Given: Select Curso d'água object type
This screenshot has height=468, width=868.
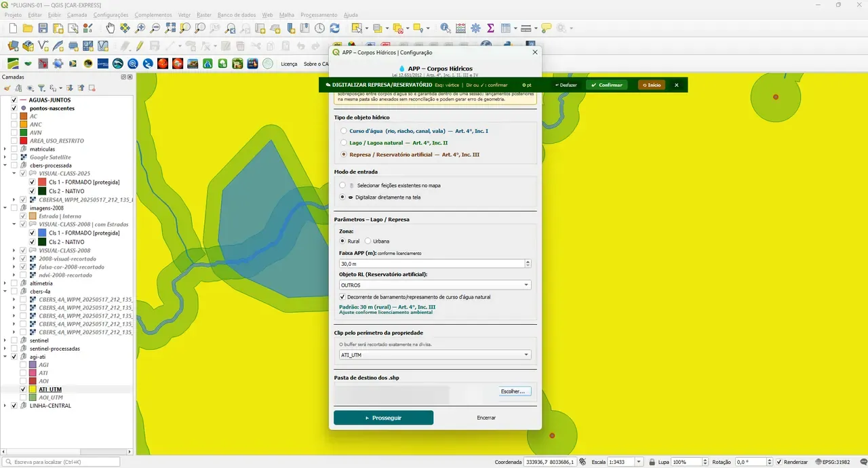Looking at the screenshot, I should (x=344, y=131).
